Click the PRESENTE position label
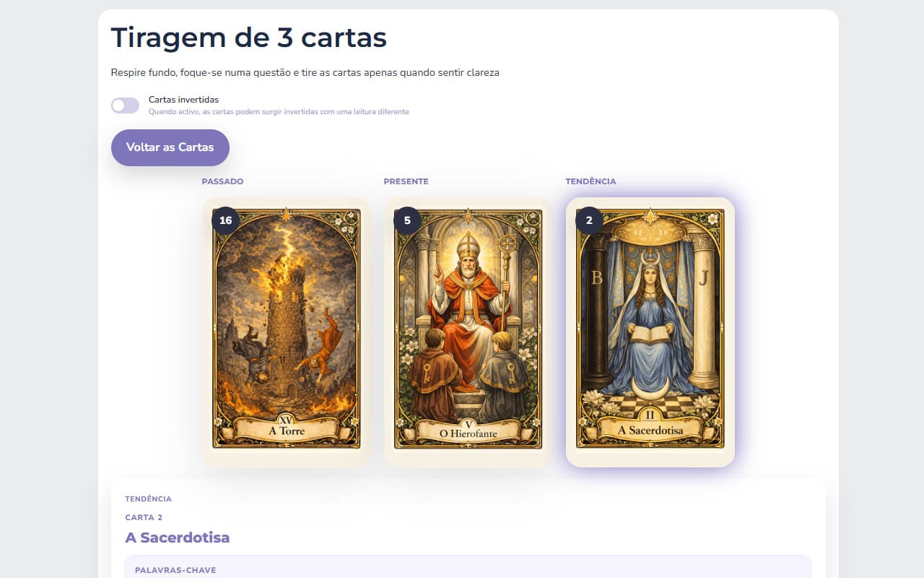Screen dimensions: 924x578 tap(406, 181)
